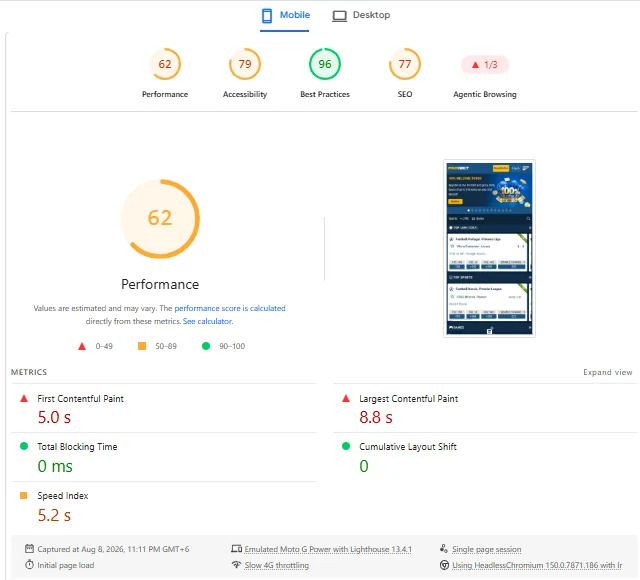Click the green circle 90–100 legend icon
Image resolution: width=640 pixels, height=580 pixels.
click(x=206, y=346)
